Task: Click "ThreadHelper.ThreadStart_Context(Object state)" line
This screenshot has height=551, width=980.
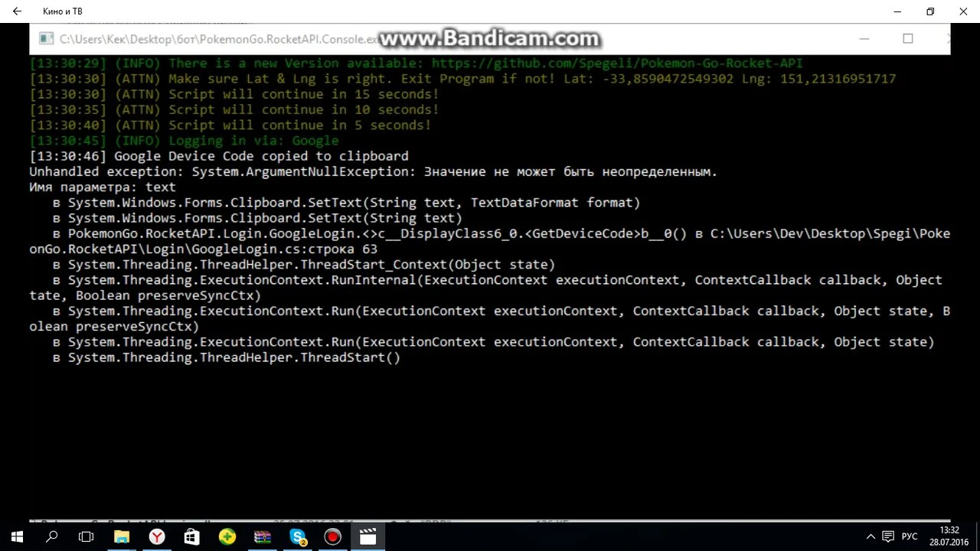Action: pos(304,265)
